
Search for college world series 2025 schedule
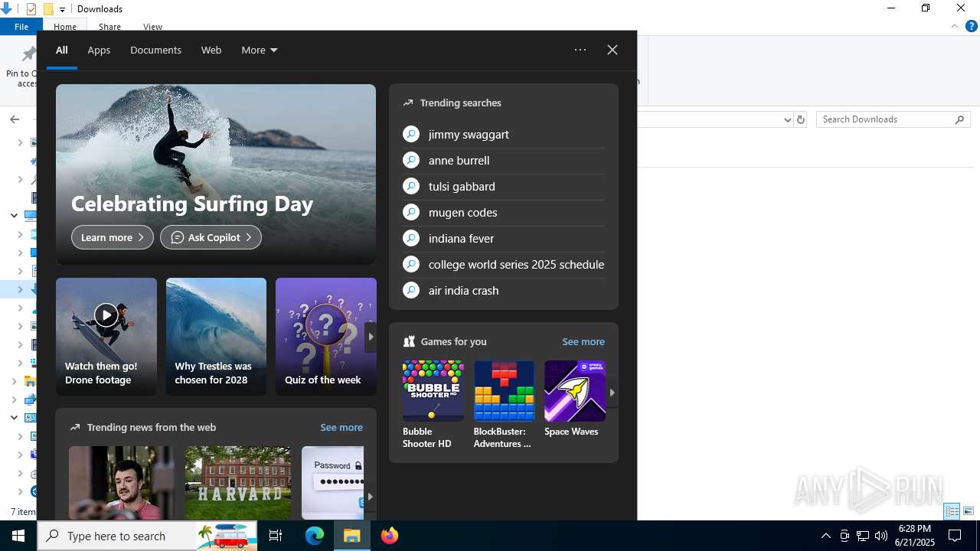coord(504,264)
